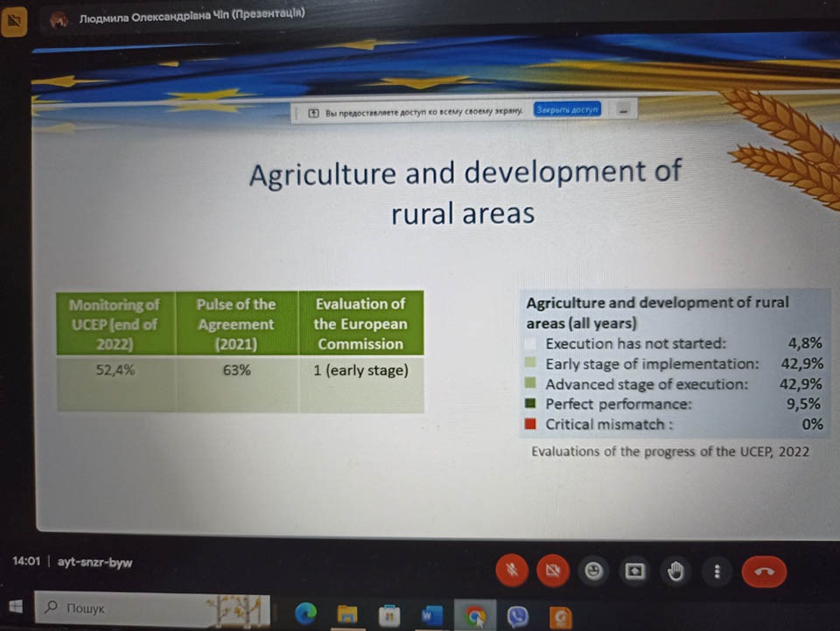The height and width of the screenshot is (631, 840).
Task: Click the meeting code ayt-snzr-byw
Action: tap(94, 562)
